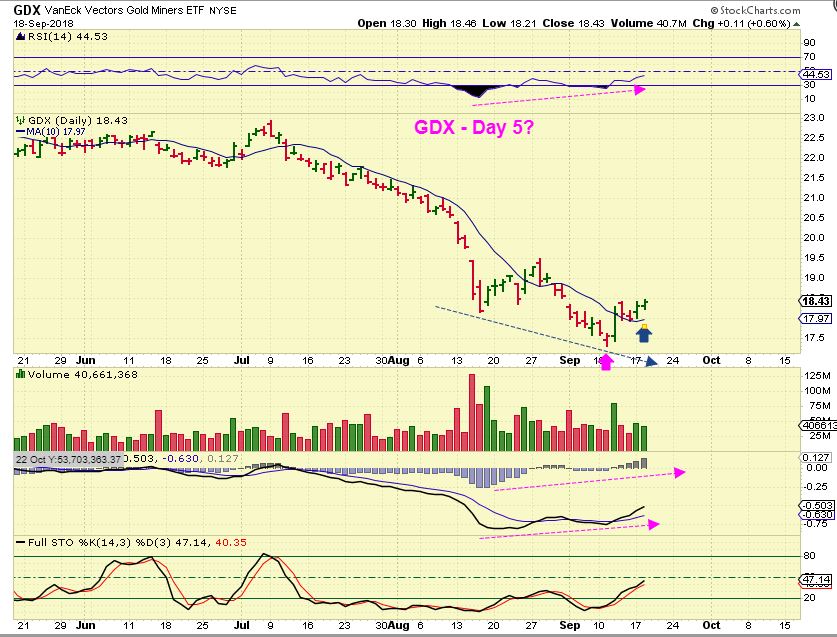Click the NYSE exchange label
Screen dimensions: 837x637
pyautogui.click(x=223, y=11)
